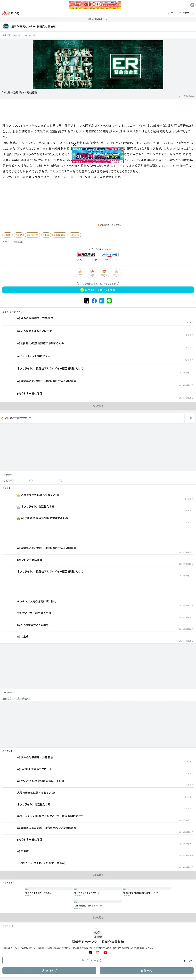Share the article on LINE
196x980 pixels.
pyautogui.click(x=109, y=301)
